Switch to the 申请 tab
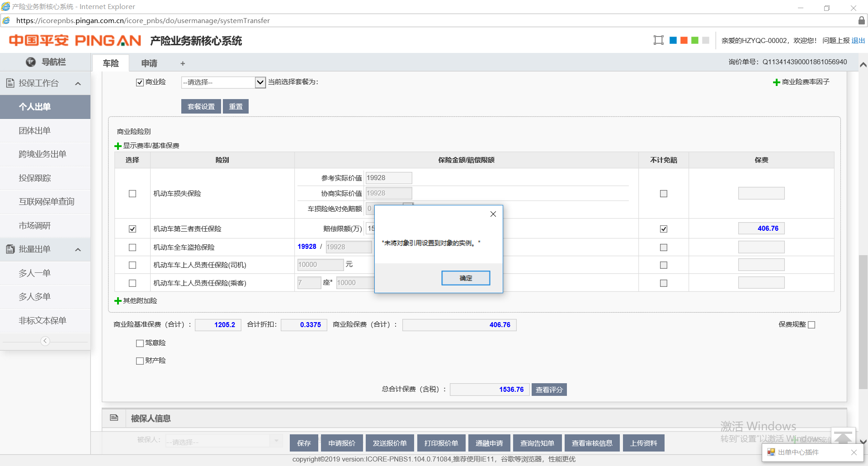 tap(149, 63)
